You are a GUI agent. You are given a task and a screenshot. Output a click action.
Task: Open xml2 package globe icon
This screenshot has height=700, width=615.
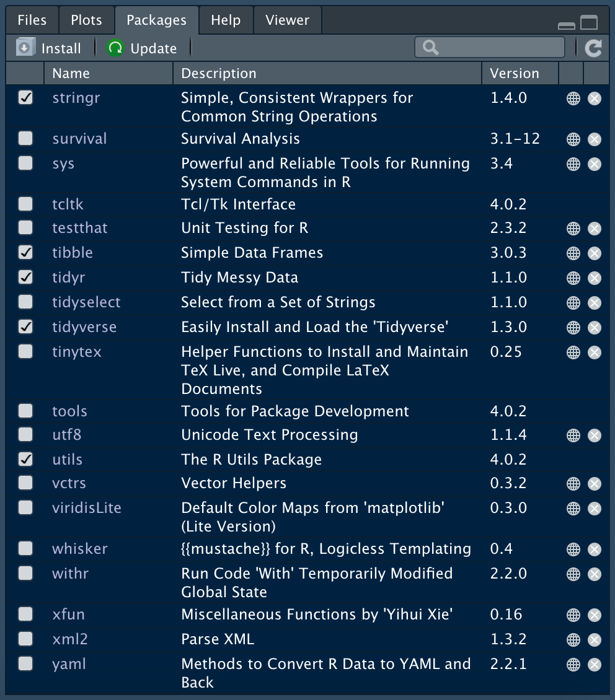[573, 640]
